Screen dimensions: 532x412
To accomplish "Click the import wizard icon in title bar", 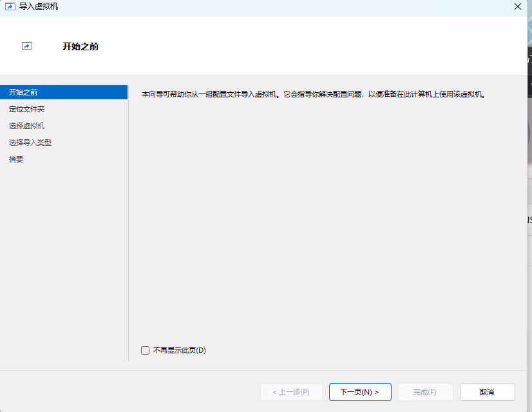I will 10,6.
